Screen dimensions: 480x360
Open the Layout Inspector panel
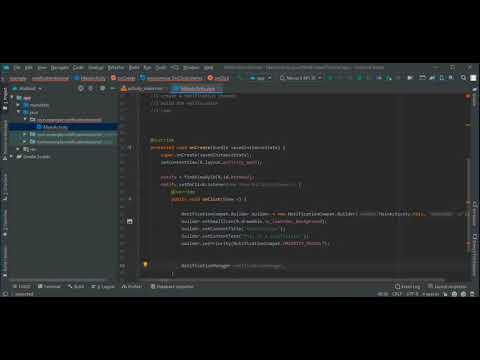coord(447,287)
